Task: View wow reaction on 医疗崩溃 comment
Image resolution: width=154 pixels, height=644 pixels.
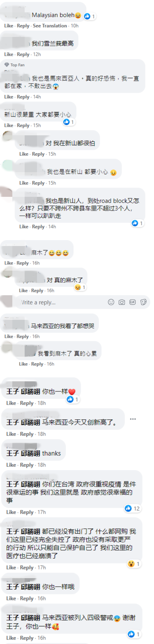Action: [134, 564]
